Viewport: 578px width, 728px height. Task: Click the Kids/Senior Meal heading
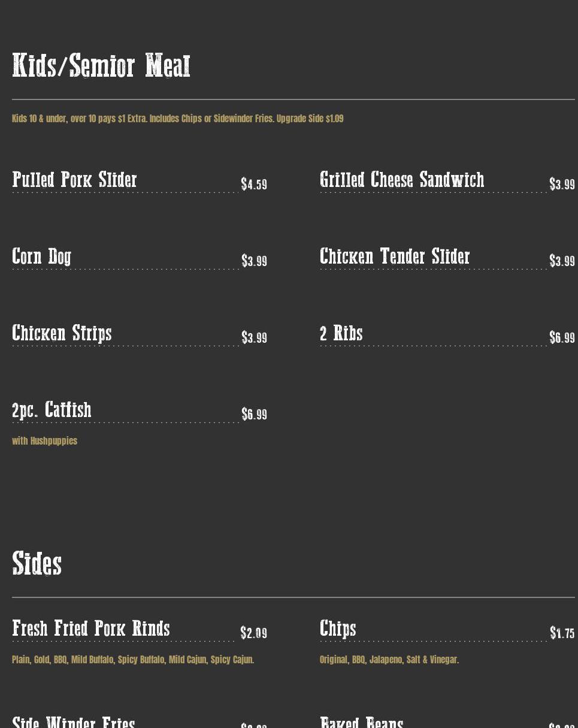click(101, 66)
